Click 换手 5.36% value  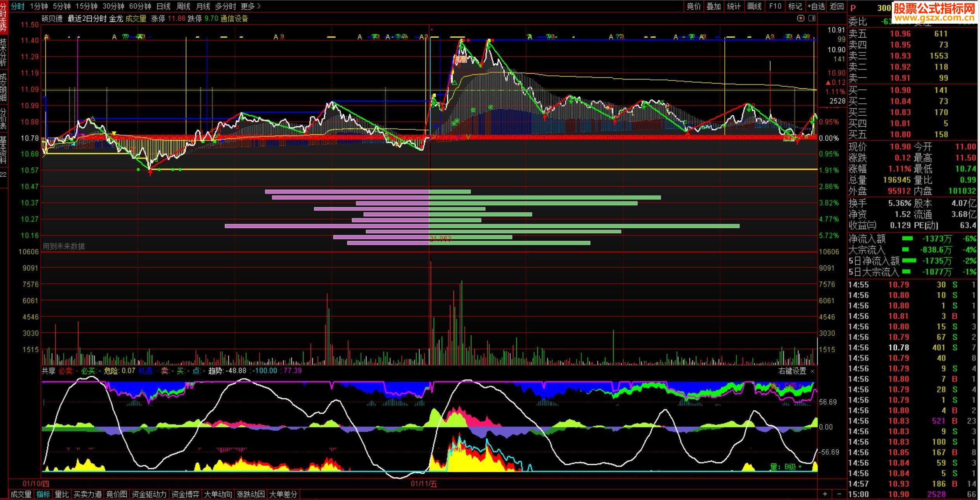(x=899, y=203)
